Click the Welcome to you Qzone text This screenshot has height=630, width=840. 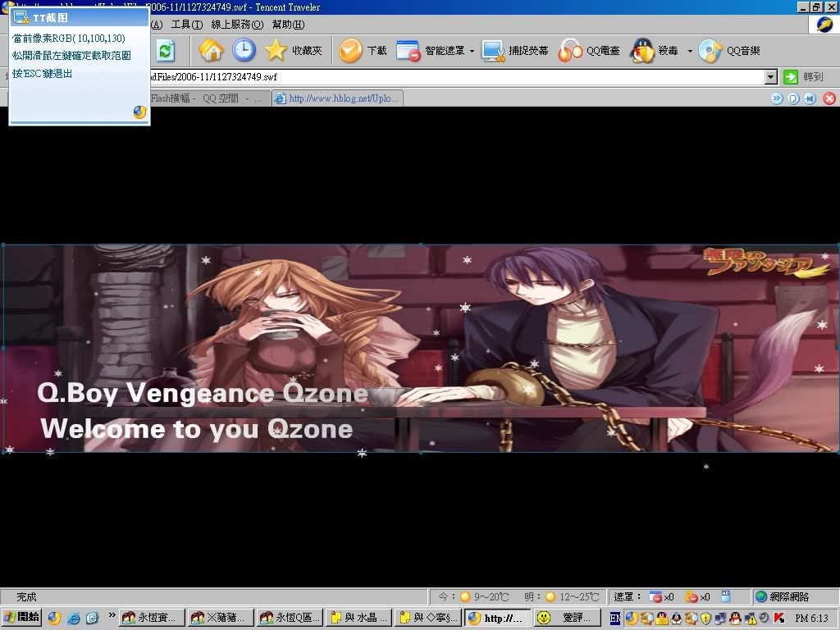click(x=197, y=429)
